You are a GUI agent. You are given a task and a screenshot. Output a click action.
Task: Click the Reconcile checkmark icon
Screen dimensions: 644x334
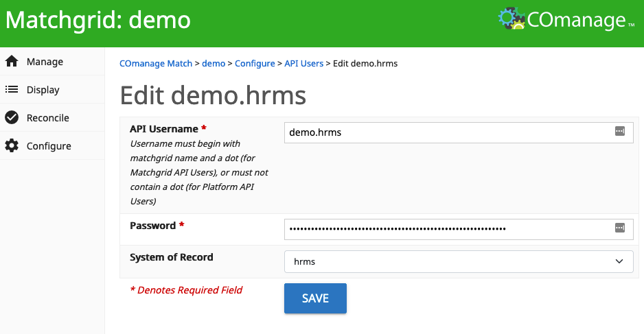pos(12,117)
